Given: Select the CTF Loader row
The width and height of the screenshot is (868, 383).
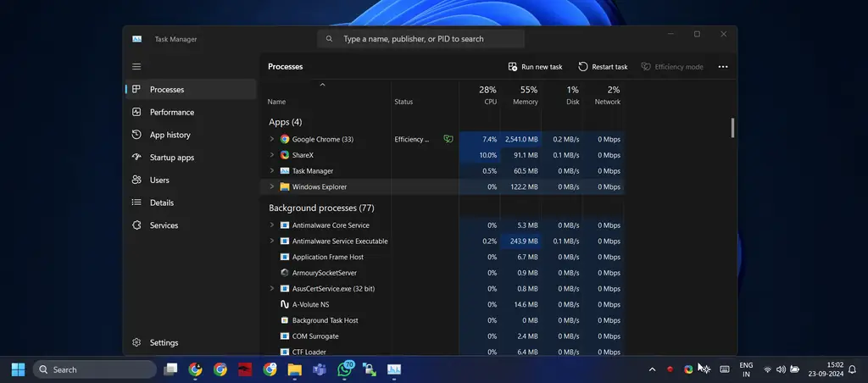Looking at the screenshot, I should 442,352.
